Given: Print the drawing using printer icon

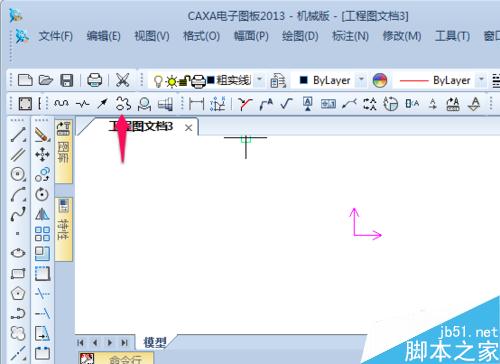Looking at the screenshot, I should click(94, 80).
